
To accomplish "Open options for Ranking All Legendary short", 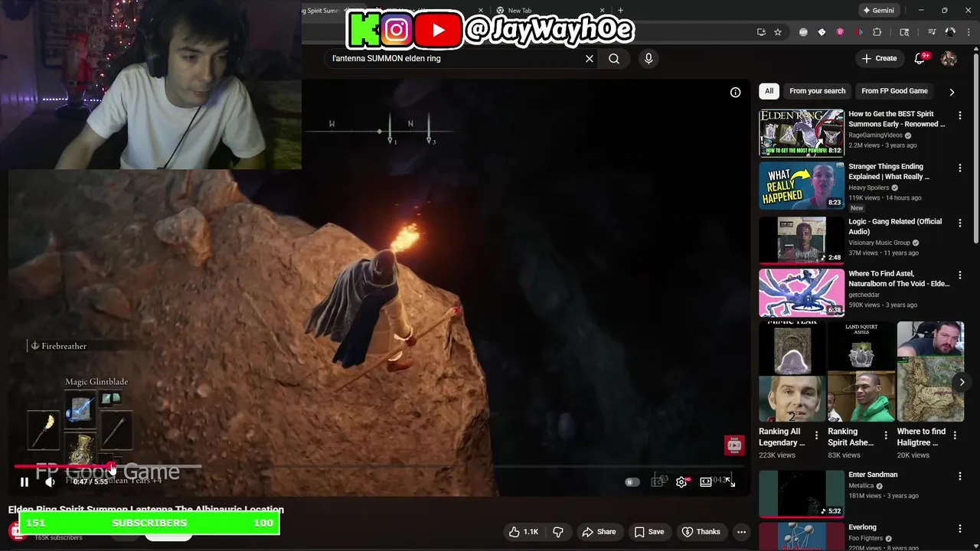I will [816, 435].
